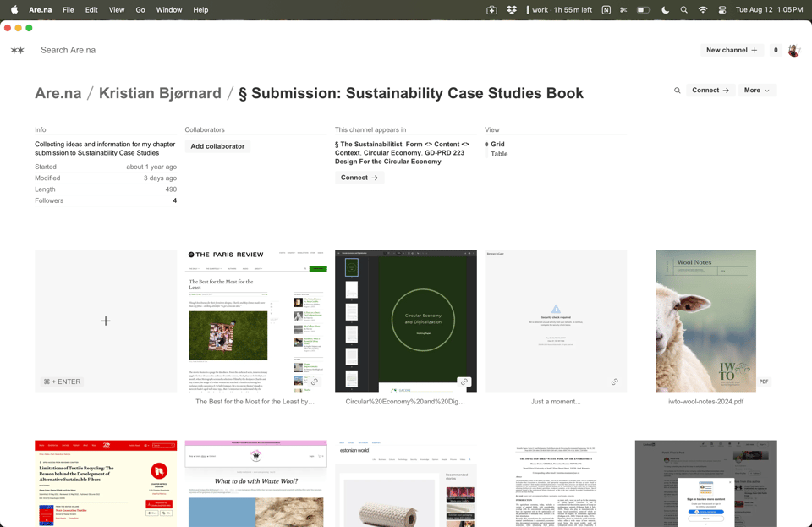Image resolution: width=812 pixels, height=527 pixels.
Task: Click Add collaborator button
Action: coord(217,146)
